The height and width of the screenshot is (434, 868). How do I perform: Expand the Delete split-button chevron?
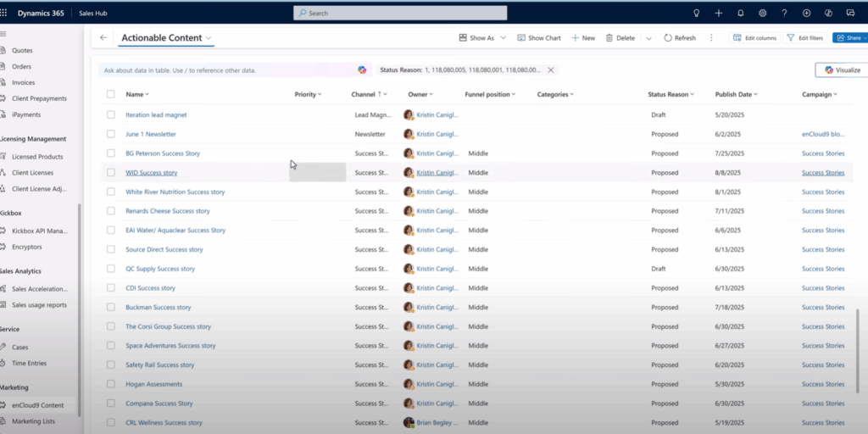coord(648,38)
